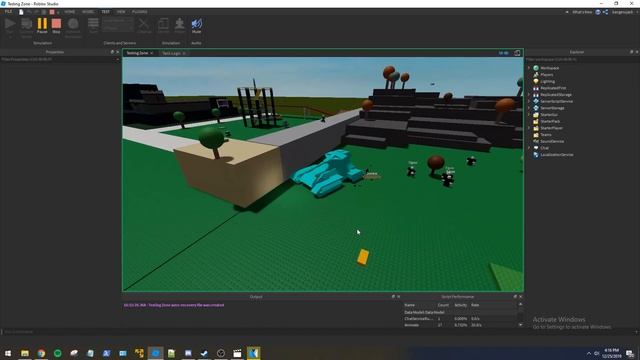Viewport: 640px width, 360px height.
Task: Click the Workspace globe icon in Explorer
Action: [536, 68]
